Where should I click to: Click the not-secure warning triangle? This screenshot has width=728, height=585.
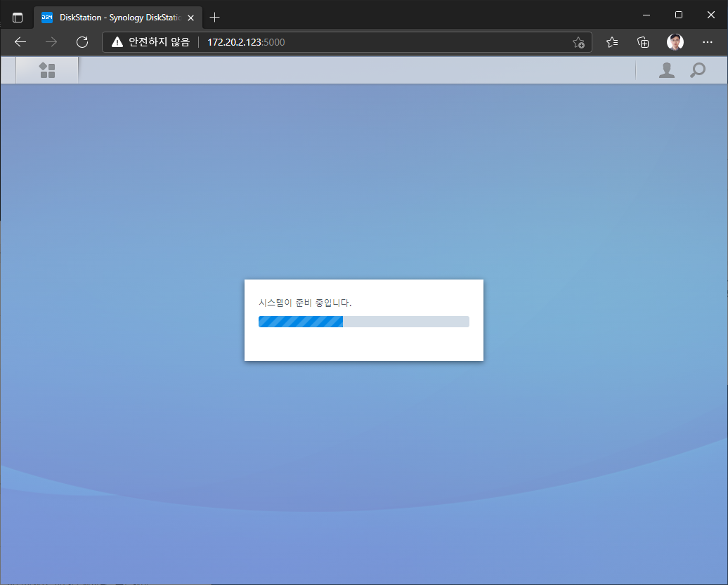tap(117, 42)
